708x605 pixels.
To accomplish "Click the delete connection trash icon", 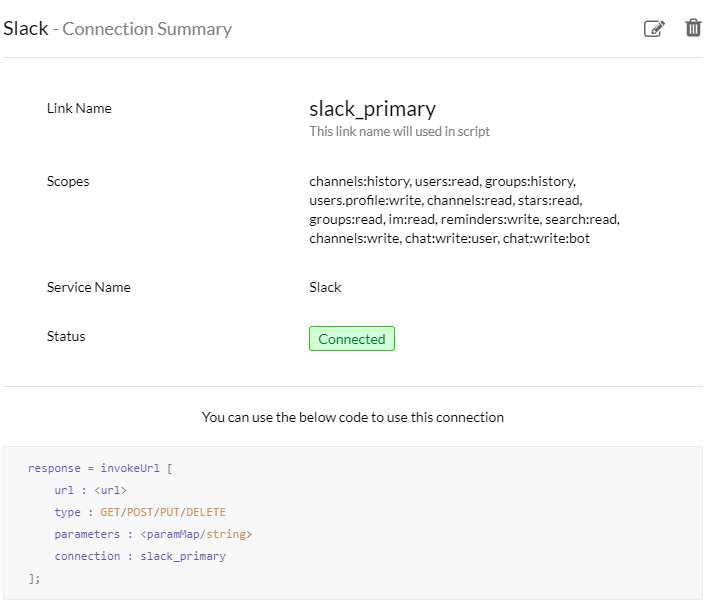I will [693, 28].
